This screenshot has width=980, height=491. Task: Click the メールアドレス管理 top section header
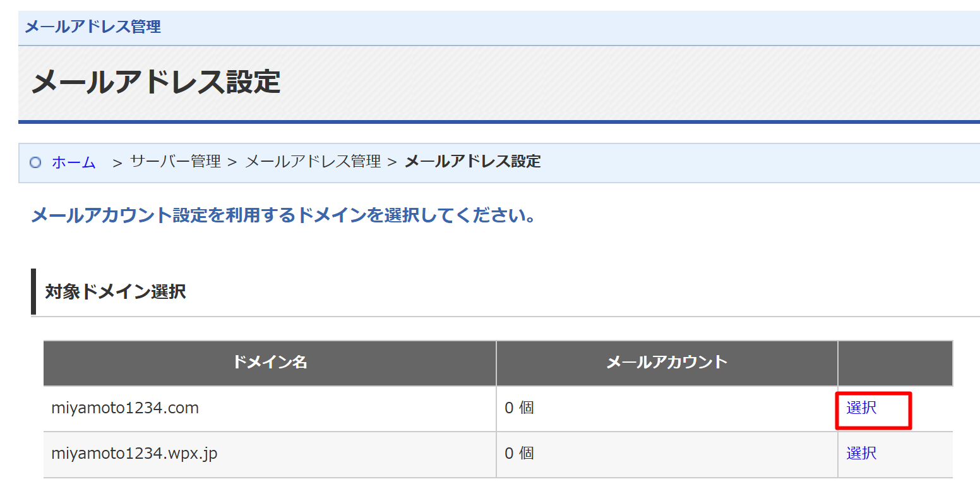pyautogui.click(x=93, y=27)
